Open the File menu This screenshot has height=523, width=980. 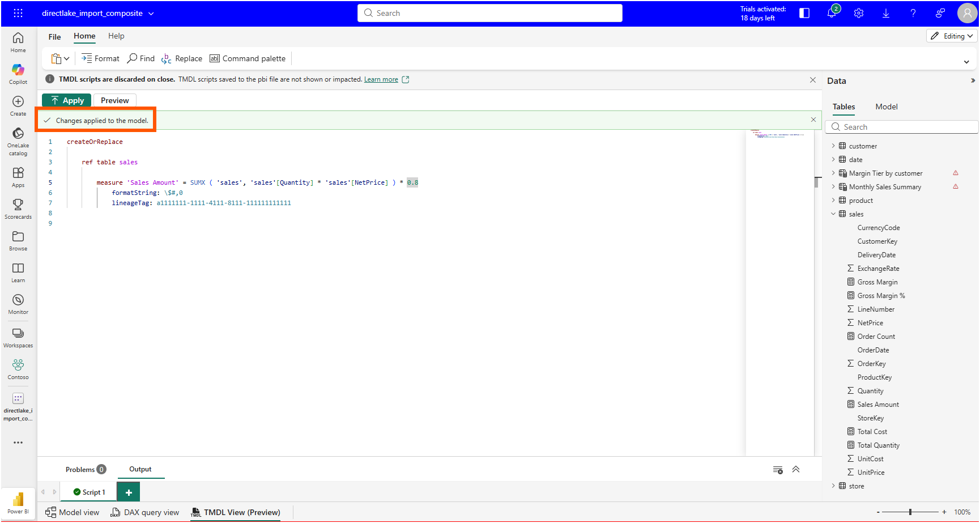pyautogui.click(x=54, y=37)
